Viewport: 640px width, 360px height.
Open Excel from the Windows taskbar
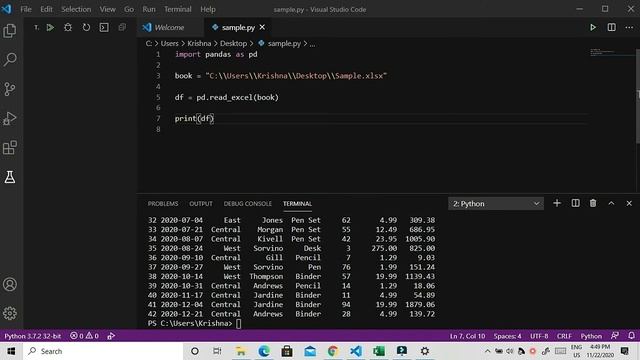(x=379, y=351)
